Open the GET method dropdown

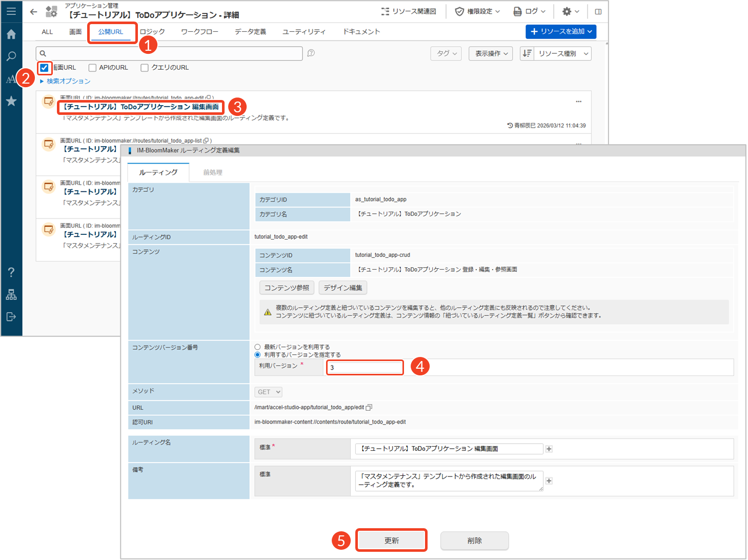(x=268, y=392)
